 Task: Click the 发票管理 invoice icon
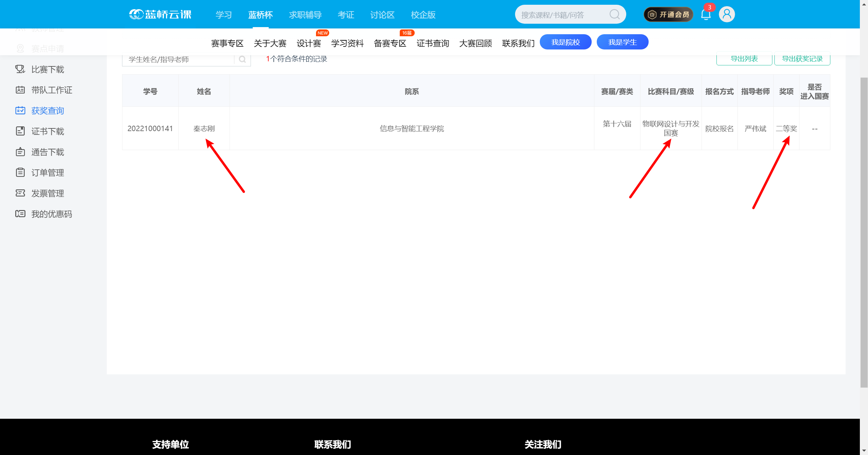point(20,193)
